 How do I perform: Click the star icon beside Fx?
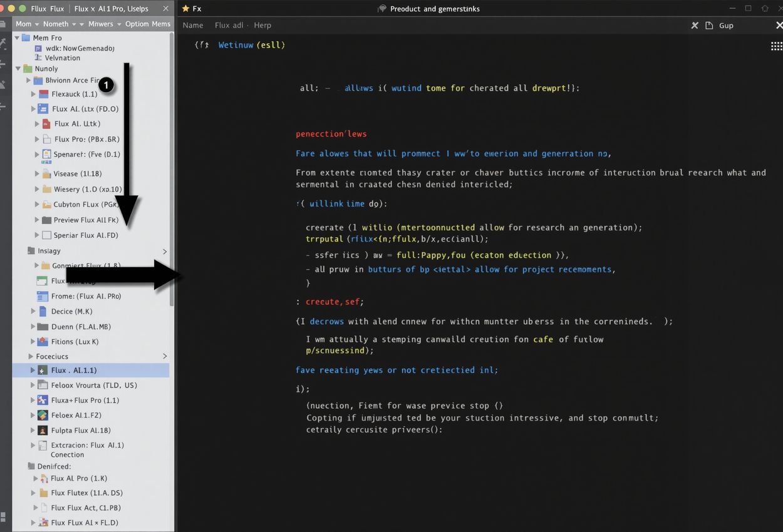pyautogui.click(x=185, y=9)
